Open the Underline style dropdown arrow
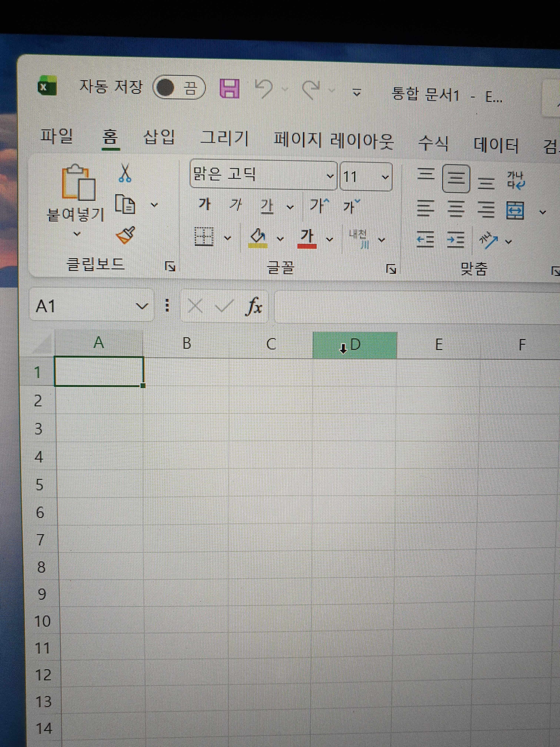 pos(290,207)
